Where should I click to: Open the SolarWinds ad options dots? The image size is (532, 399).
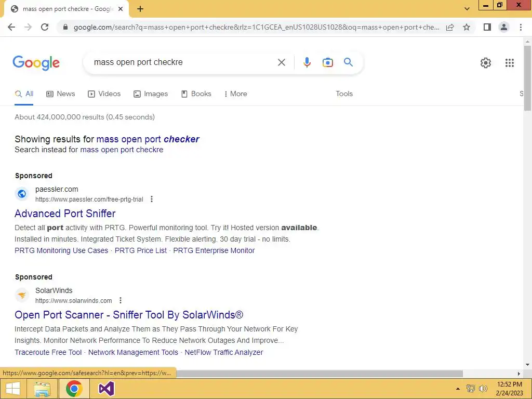pos(121,300)
